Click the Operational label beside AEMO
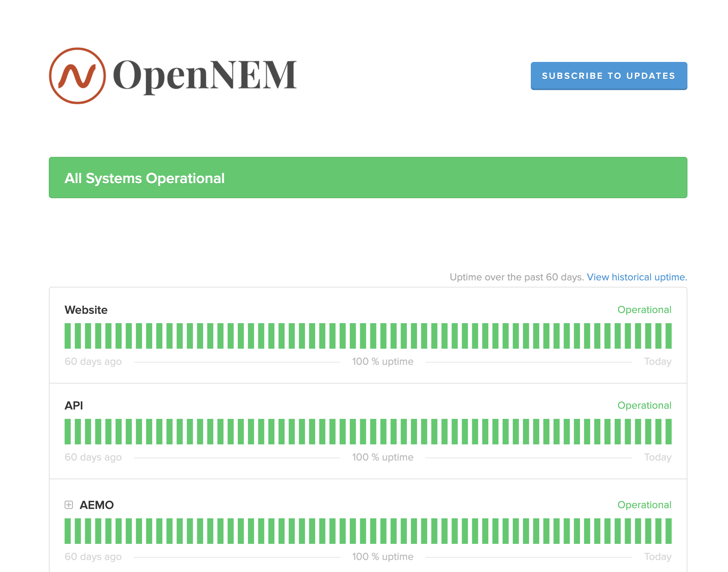Viewport: 728px width, 572px height. [x=645, y=505]
